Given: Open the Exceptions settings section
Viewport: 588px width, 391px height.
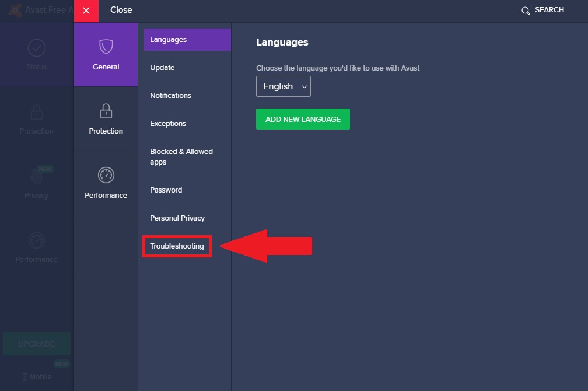Looking at the screenshot, I should pos(168,123).
